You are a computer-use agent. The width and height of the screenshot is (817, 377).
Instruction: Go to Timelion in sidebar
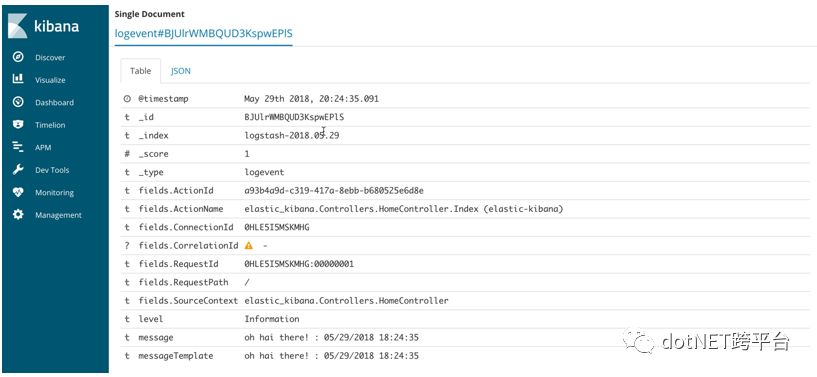pos(50,125)
